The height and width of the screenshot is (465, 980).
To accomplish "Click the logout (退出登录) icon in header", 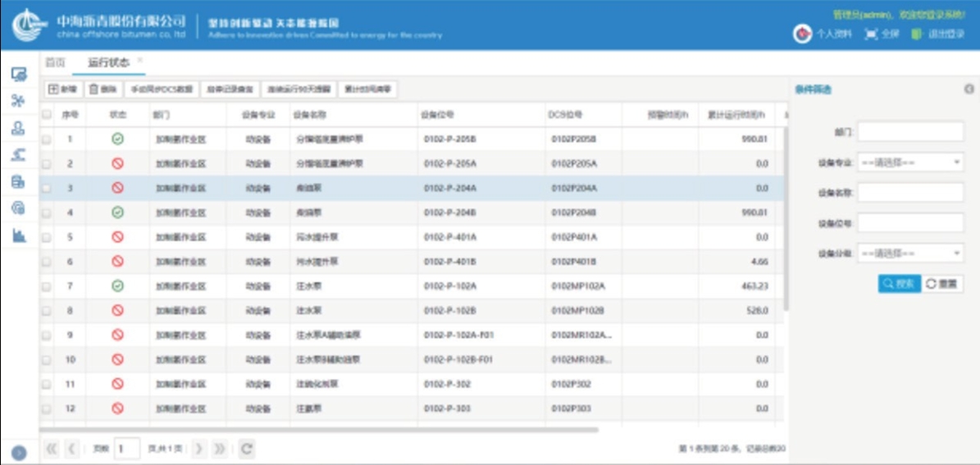I will click(917, 34).
